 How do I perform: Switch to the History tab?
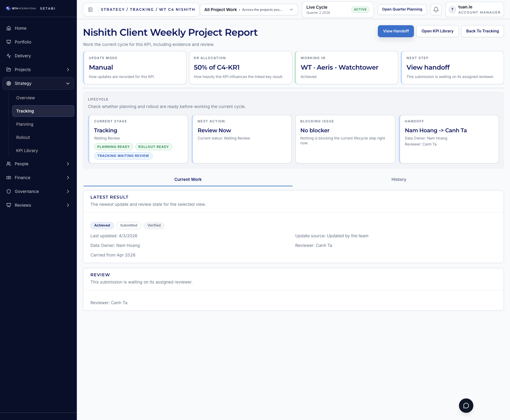point(398,179)
